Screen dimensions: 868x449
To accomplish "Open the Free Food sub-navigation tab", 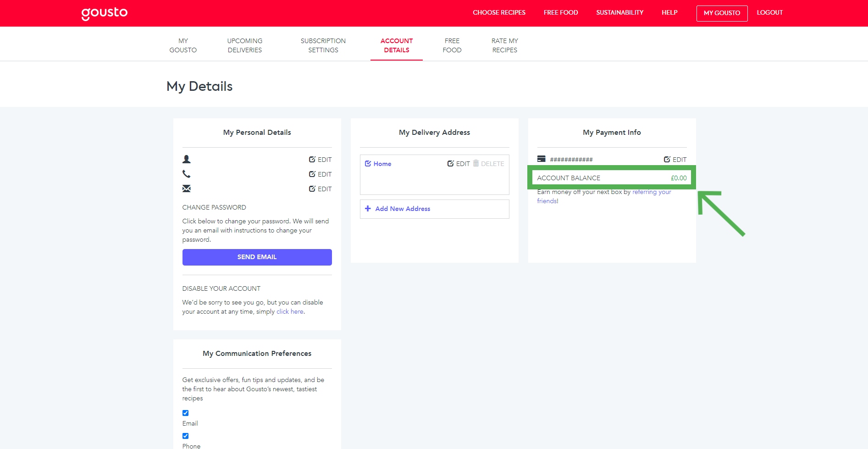I will point(452,45).
